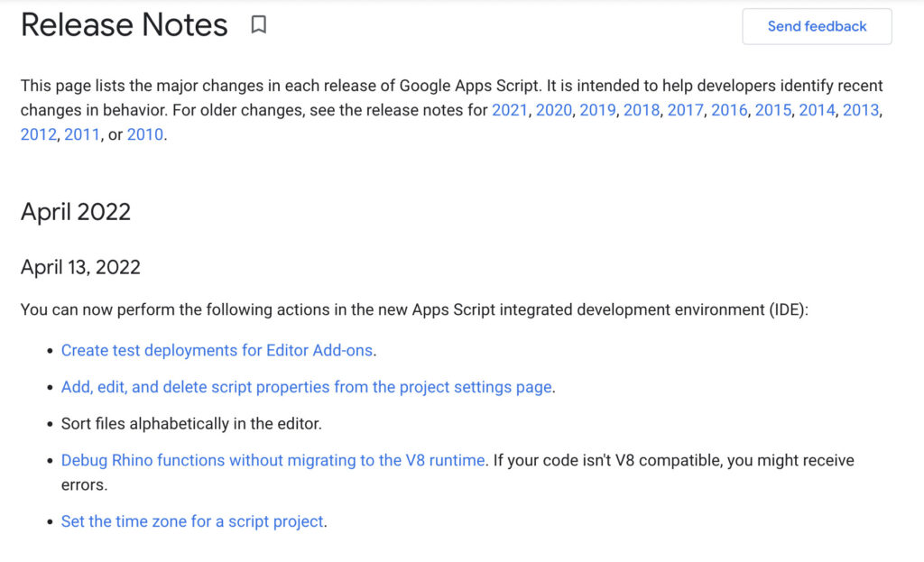924x562 pixels.
Task: Open Set the time zone link
Action: tap(192, 521)
